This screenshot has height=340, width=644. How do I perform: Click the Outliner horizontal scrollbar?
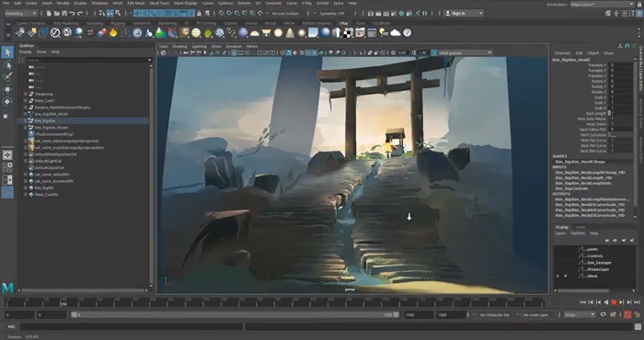click(84, 290)
